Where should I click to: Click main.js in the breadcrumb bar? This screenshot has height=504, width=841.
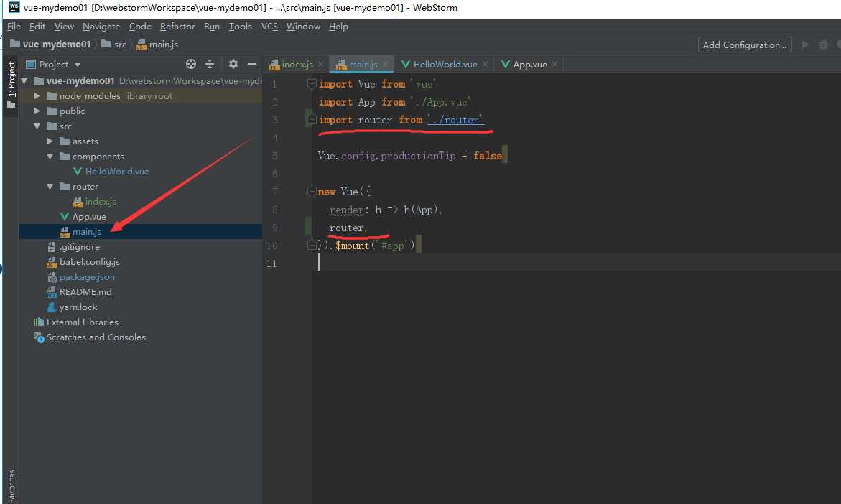pyautogui.click(x=157, y=44)
